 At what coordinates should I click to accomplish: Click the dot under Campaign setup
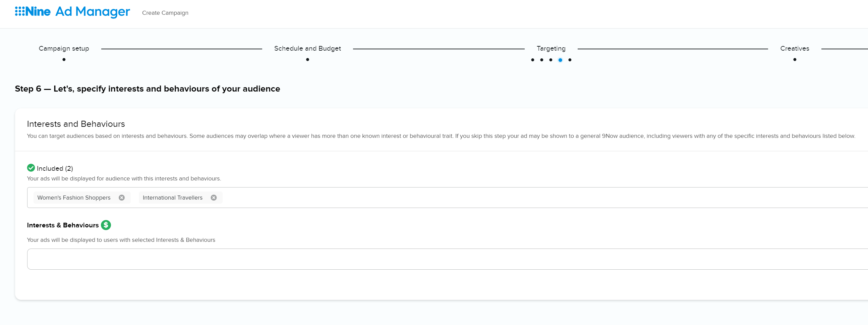click(64, 60)
